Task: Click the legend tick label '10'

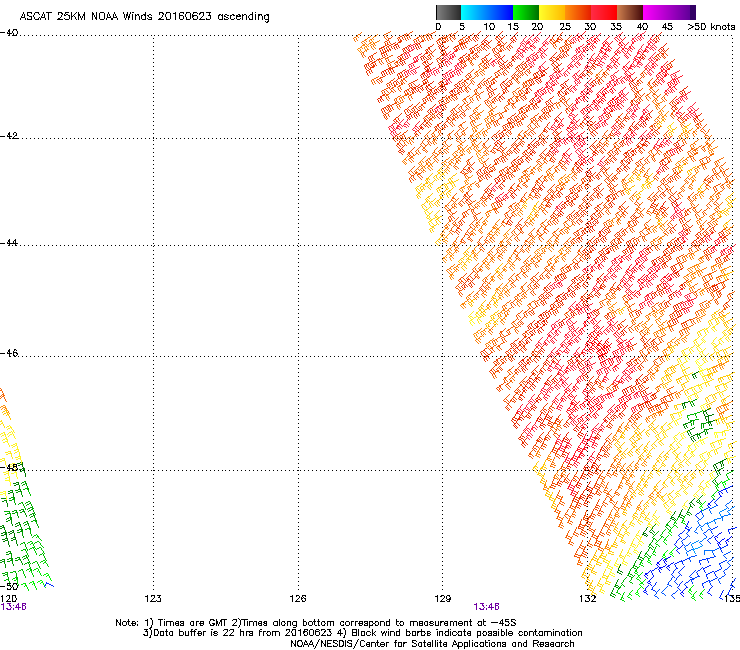Action: pyautogui.click(x=489, y=27)
